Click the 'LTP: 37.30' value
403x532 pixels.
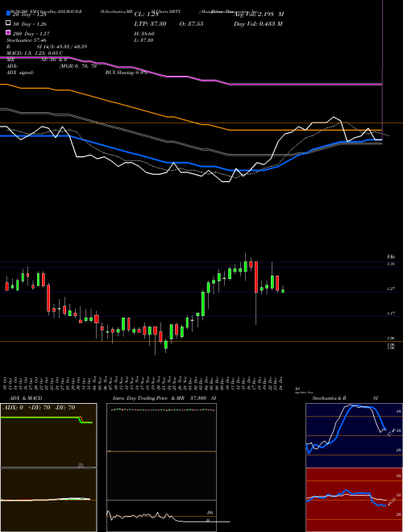(150, 23)
